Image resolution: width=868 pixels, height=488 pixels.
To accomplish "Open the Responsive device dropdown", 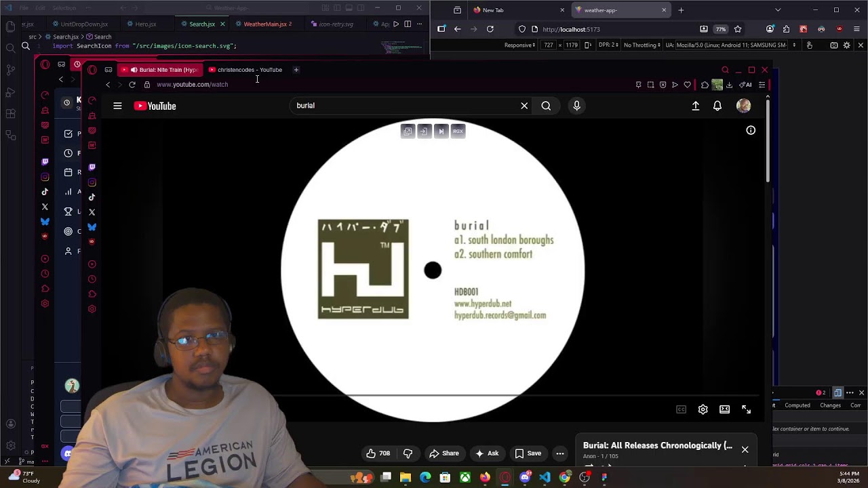I will coord(519,45).
